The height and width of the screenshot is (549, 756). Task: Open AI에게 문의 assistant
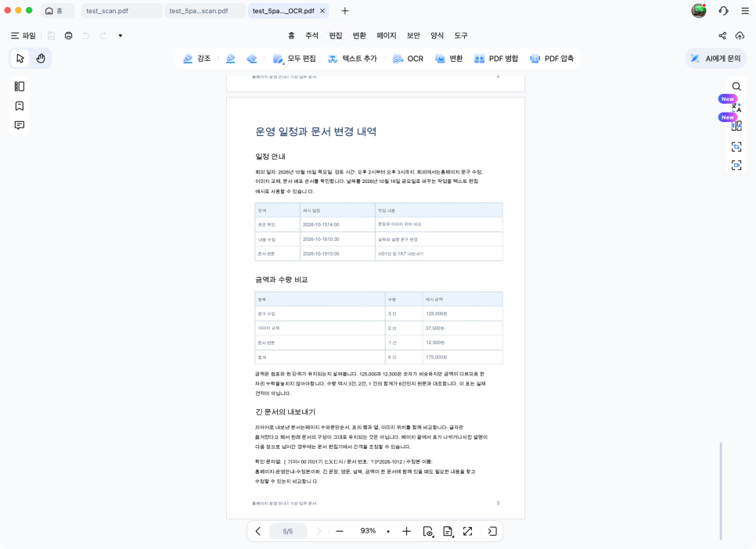click(715, 59)
